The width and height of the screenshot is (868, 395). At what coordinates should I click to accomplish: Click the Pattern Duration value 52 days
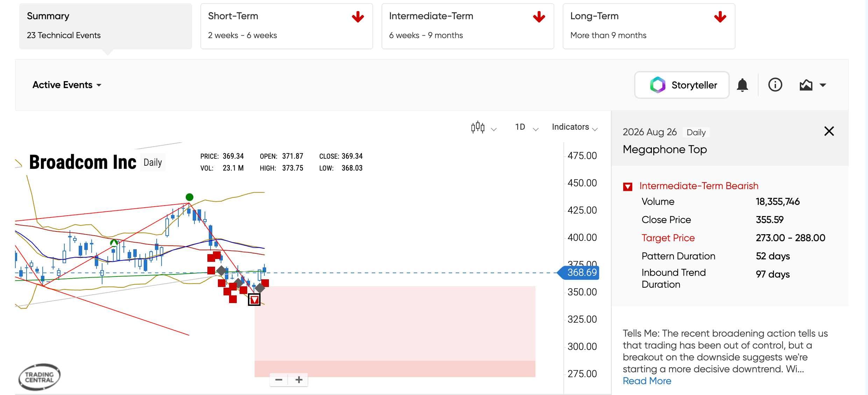pos(773,256)
